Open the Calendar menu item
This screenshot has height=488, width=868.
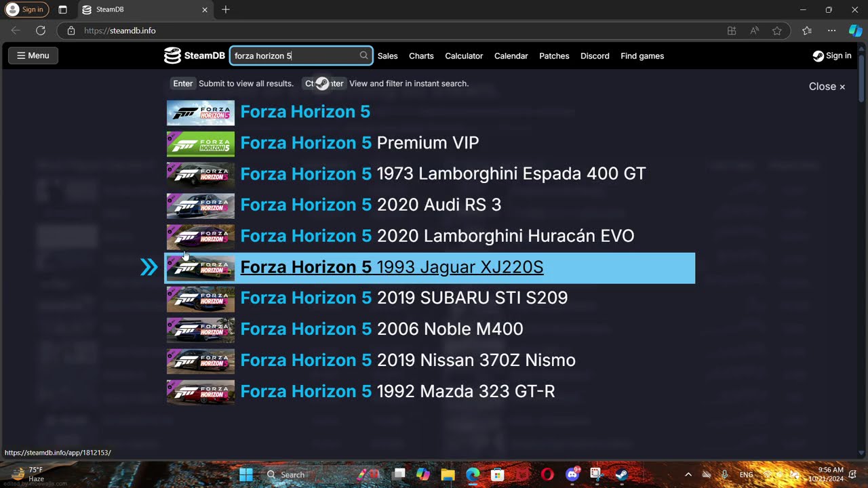tap(511, 56)
